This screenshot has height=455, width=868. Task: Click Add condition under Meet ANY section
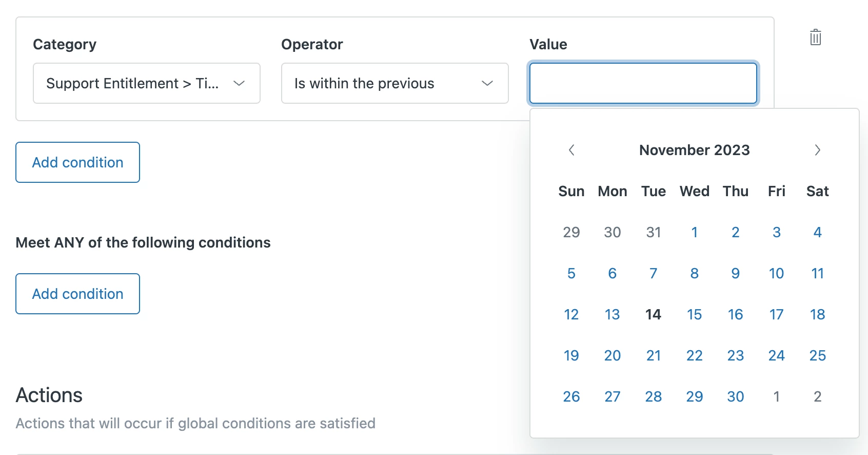[x=77, y=294]
